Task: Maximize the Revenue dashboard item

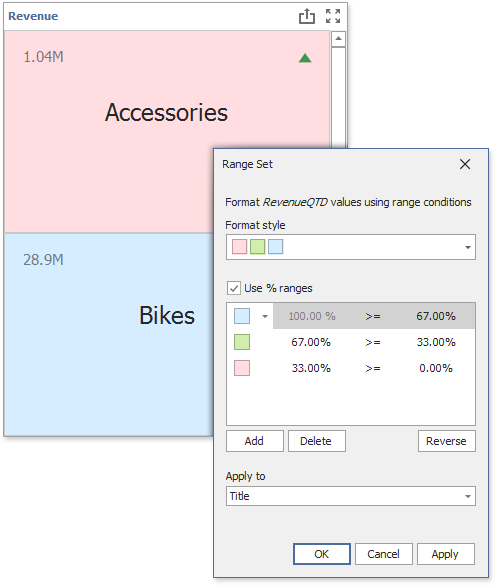Action: [333, 16]
